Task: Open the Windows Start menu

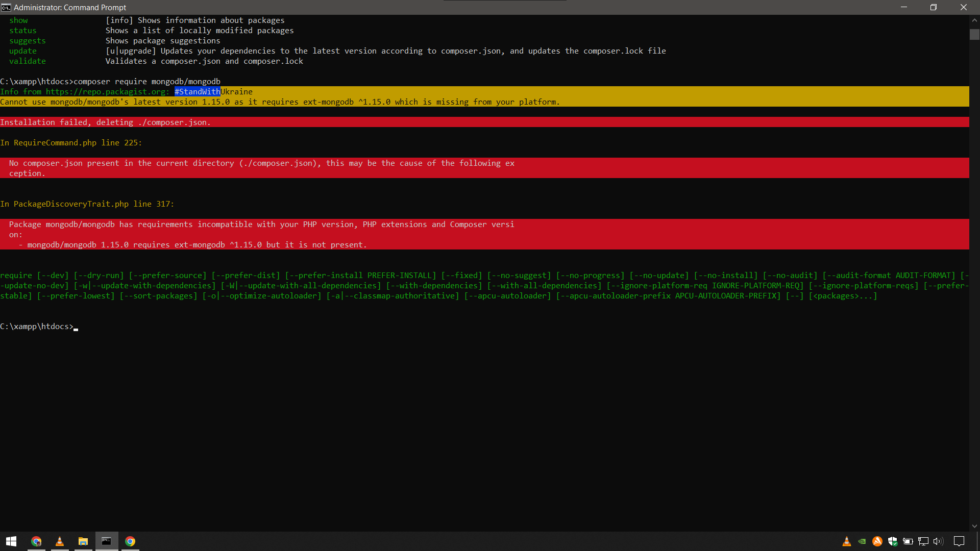Action: point(11,541)
